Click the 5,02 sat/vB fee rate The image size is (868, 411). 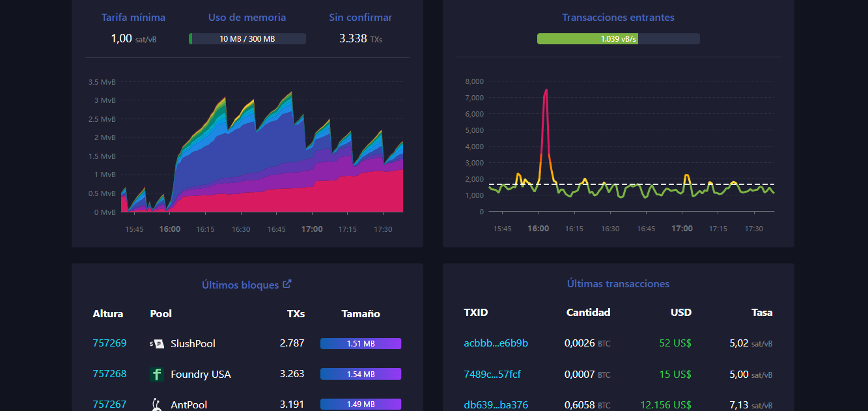coord(751,343)
